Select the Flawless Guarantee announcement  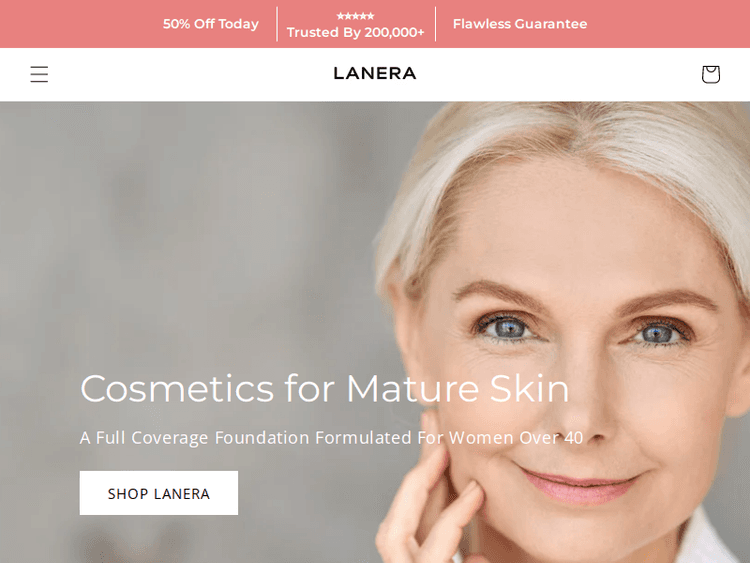pos(520,24)
